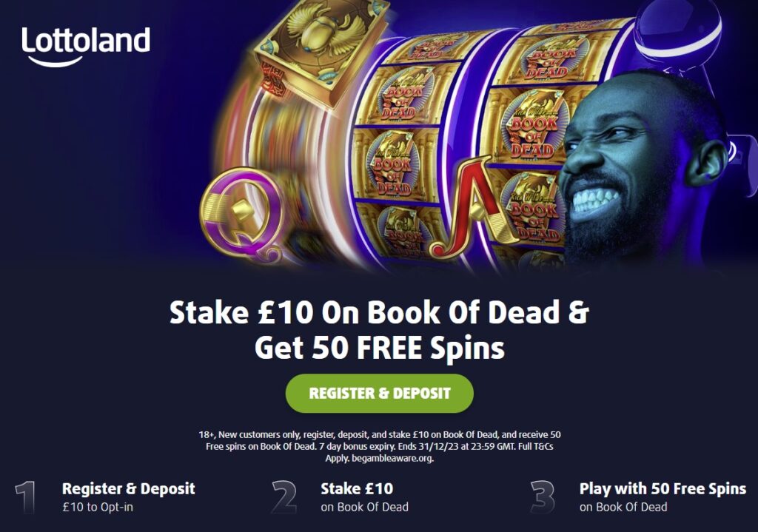Click the golden scarab book icon
The width and height of the screenshot is (758, 532).
coord(321,48)
